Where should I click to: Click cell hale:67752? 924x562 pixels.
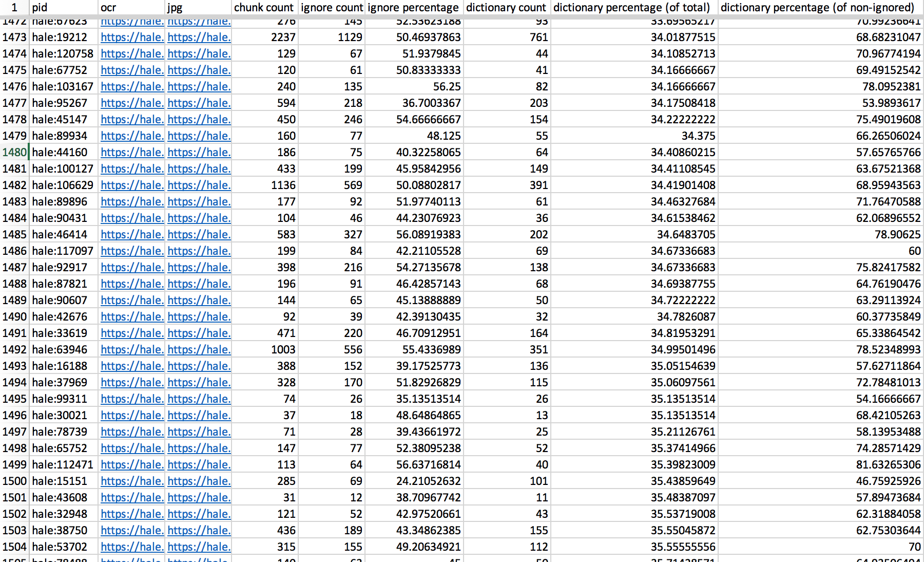(64, 70)
